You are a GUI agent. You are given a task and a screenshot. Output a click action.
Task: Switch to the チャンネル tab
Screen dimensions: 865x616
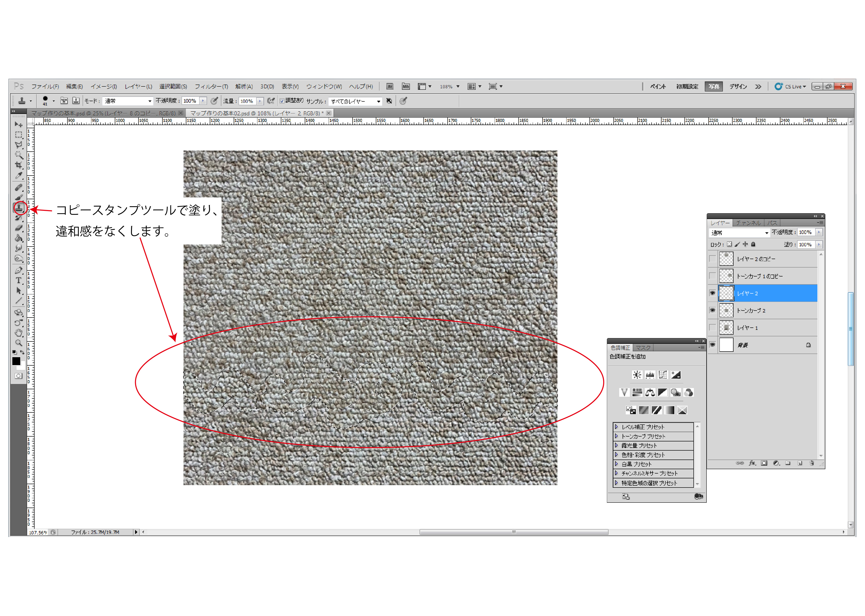[748, 223]
